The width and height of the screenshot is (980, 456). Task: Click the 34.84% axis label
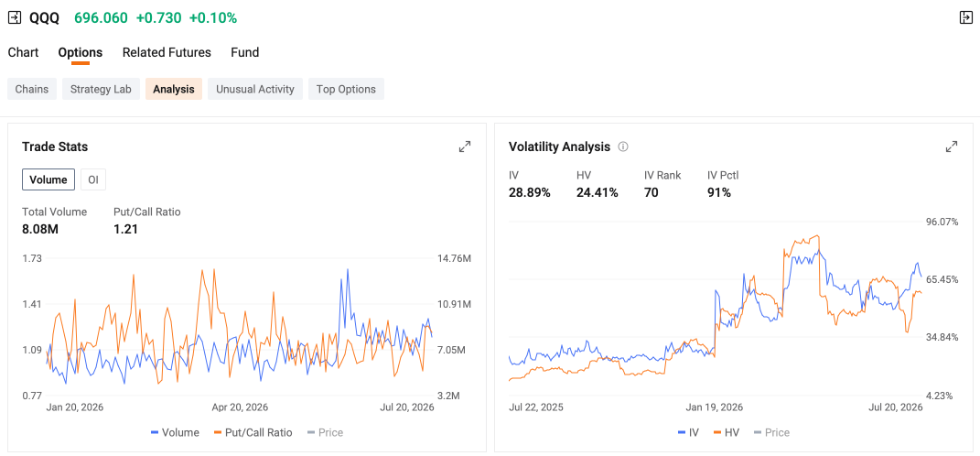point(942,338)
